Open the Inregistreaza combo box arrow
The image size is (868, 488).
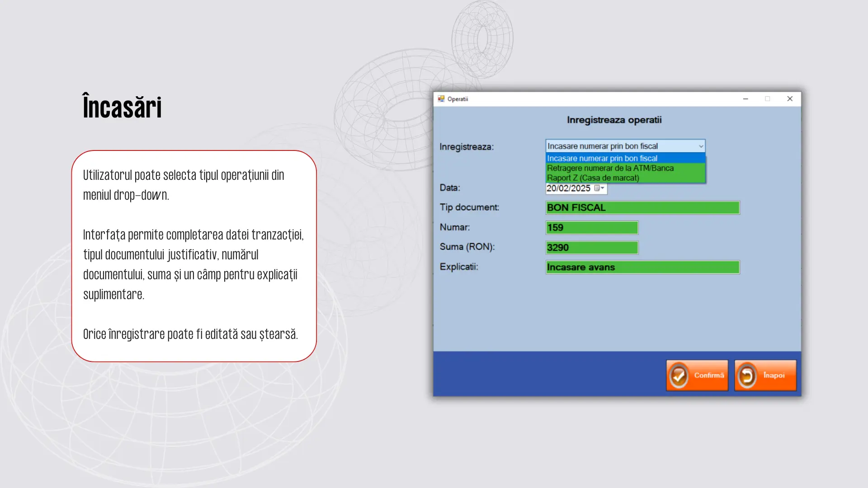[701, 146]
